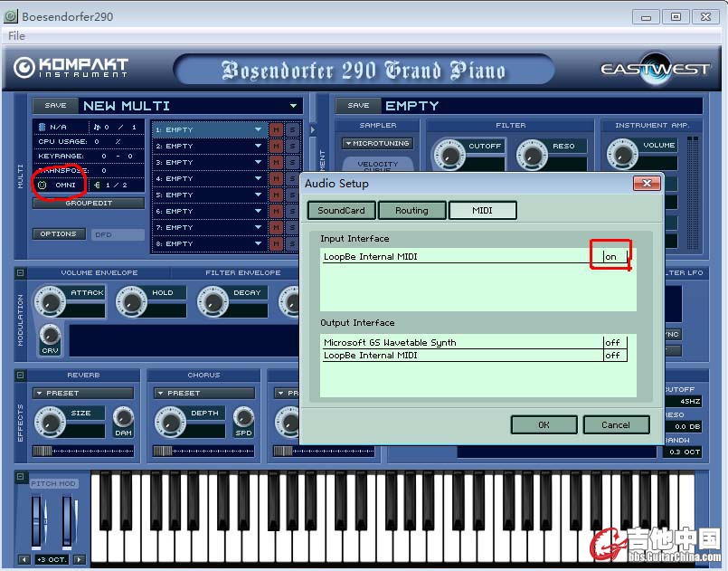This screenshot has height=571, width=728.
Task: Click the reverb amount slider
Action: coord(83,451)
